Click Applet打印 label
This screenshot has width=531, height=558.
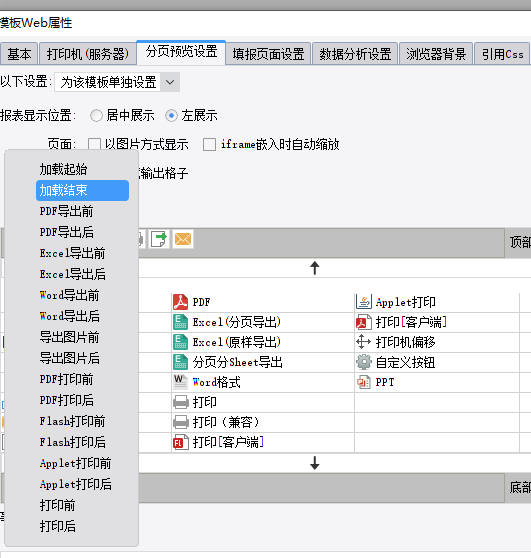(406, 302)
